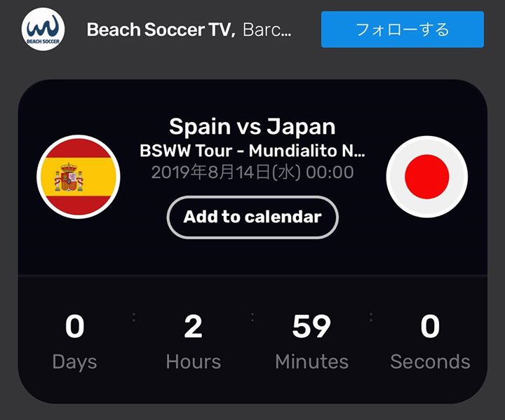Tap the BSWW Tour - Mundialito subtitle
Viewport: 505px width, 420px height.
click(x=252, y=151)
